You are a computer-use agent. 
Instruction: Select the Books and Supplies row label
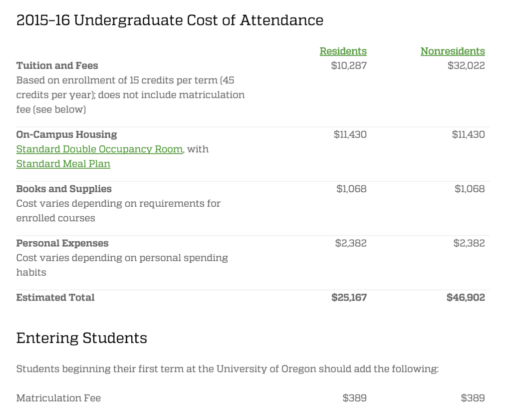click(64, 189)
